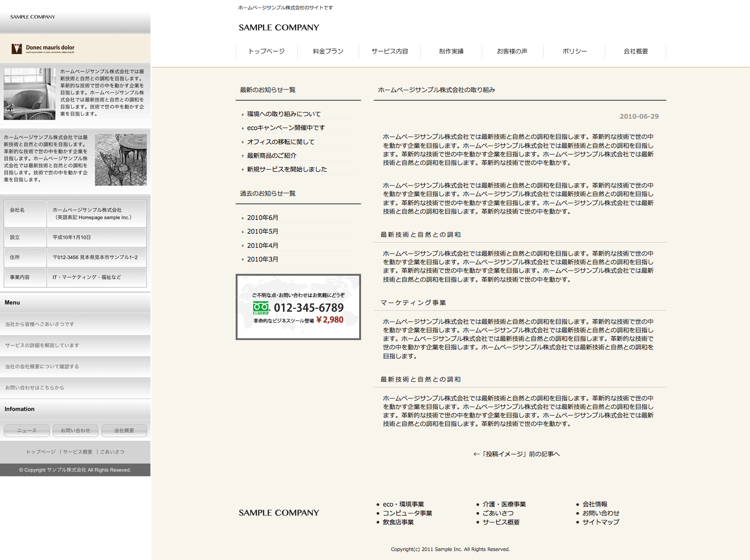Open the 会社概要 top navigation item
Image resolution: width=750 pixels, height=560 pixels.
(x=635, y=52)
